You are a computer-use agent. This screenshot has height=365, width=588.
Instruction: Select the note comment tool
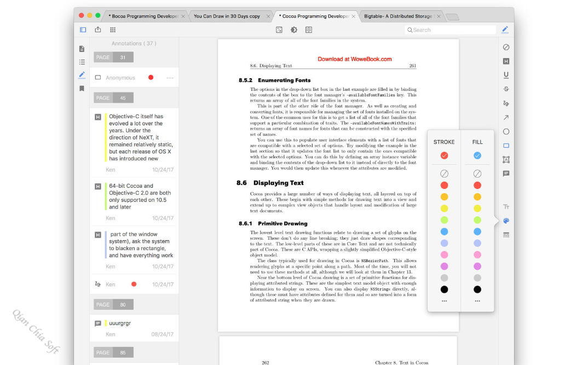(x=506, y=173)
